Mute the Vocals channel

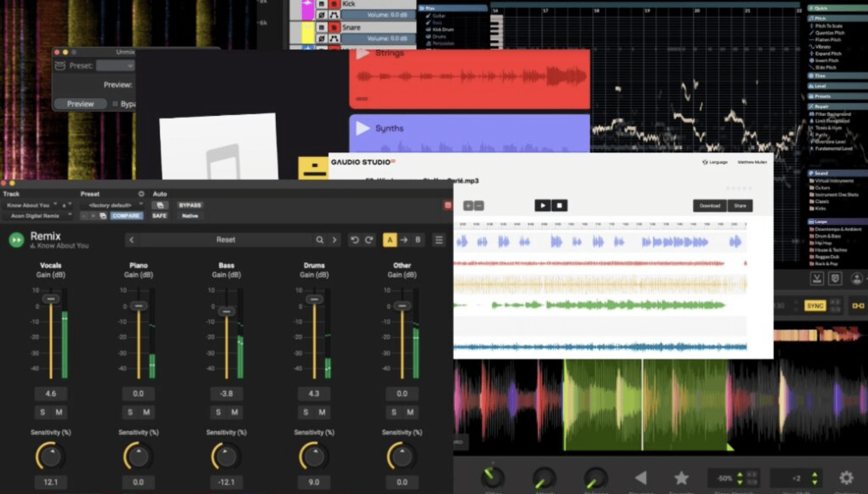pyautogui.click(x=59, y=412)
